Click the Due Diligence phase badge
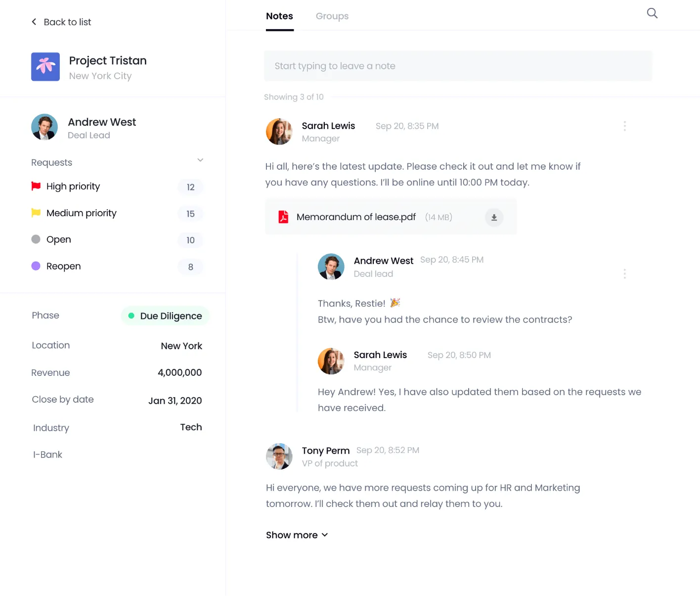The width and height of the screenshot is (700, 596). (x=165, y=316)
